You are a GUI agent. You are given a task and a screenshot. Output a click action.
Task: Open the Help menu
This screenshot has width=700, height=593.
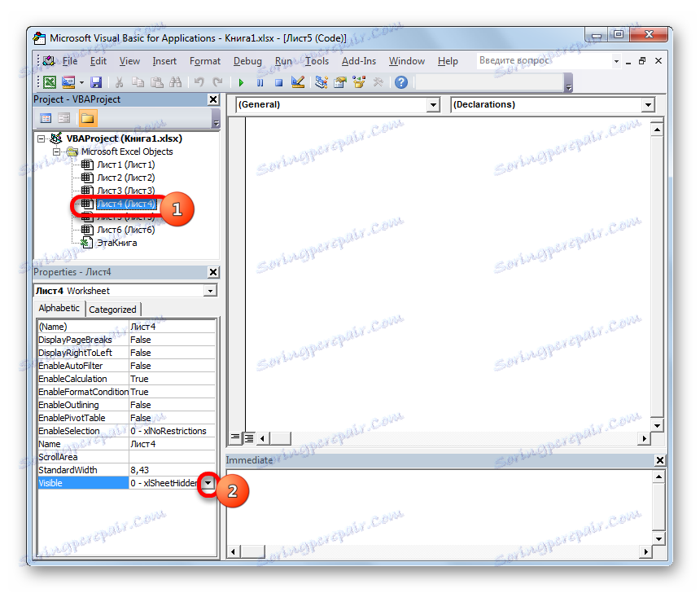448,61
